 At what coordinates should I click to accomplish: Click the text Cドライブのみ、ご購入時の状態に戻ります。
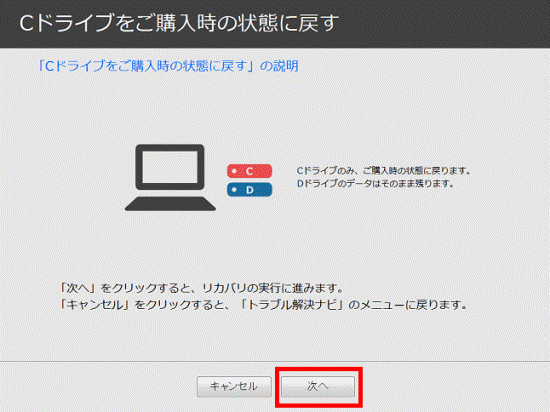[384, 171]
